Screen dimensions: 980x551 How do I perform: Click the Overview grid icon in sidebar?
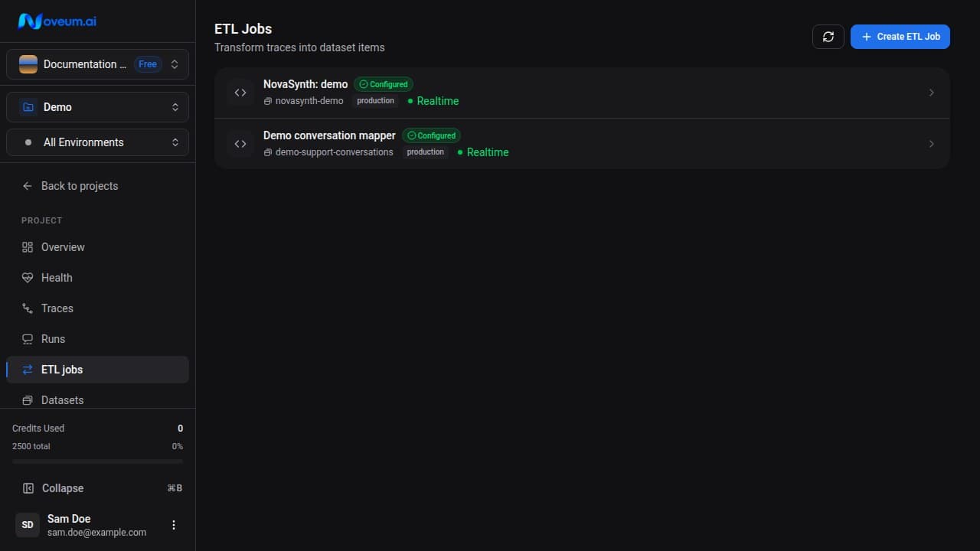pos(28,247)
